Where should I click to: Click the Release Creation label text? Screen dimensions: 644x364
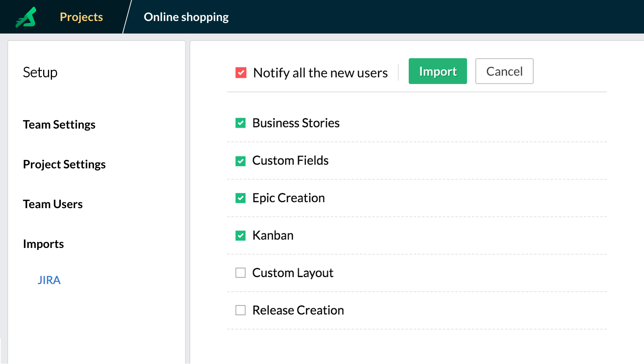click(x=298, y=310)
